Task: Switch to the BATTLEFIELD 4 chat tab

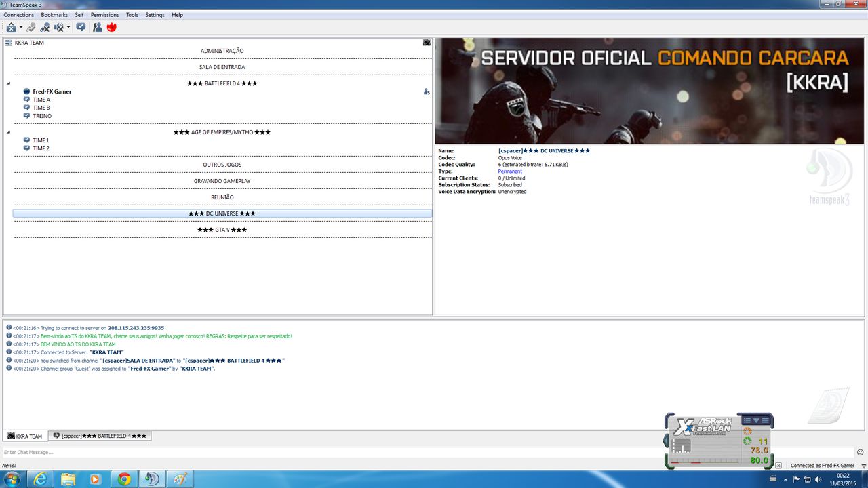Action: (x=100, y=436)
